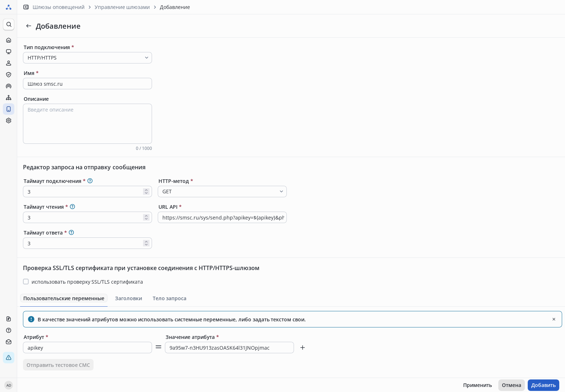Go back using the arrow next to Добавление
Image resolution: width=565 pixels, height=392 pixels.
29,26
